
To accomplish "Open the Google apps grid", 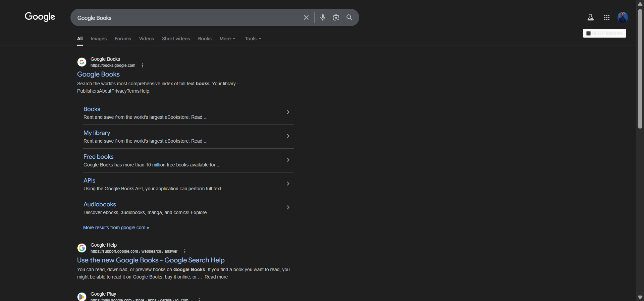I will click(607, 17).
